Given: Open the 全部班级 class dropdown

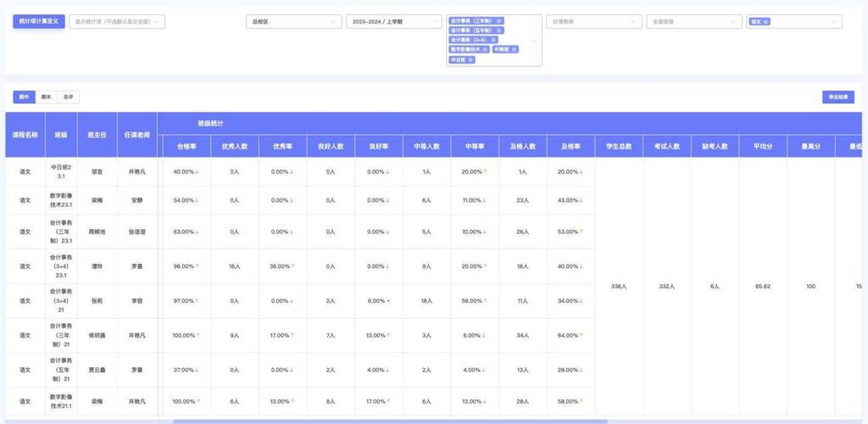Looking at the screenshot, I should coord(694,21).
